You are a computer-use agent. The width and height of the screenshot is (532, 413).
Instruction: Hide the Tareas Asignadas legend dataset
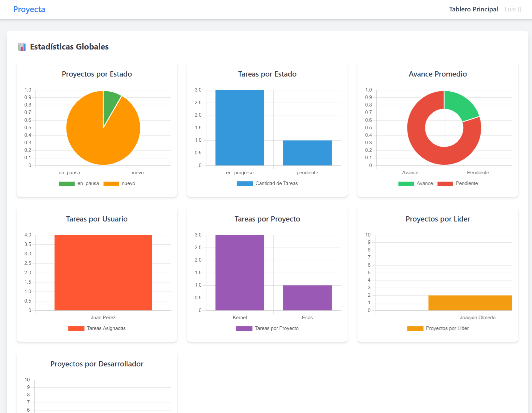(x=76, y=329)
